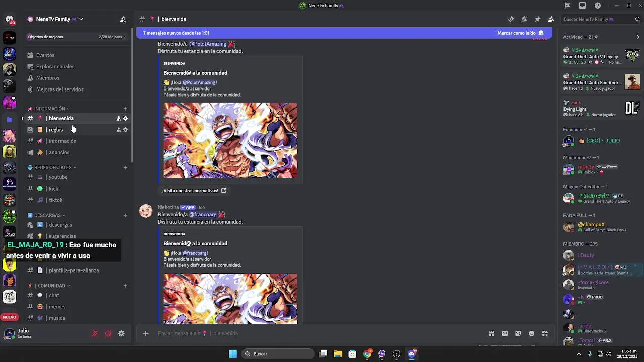Screen dimensions: 644x362
Task: Expand Objetivo de mejoras progress
Action: coord(77,37)
